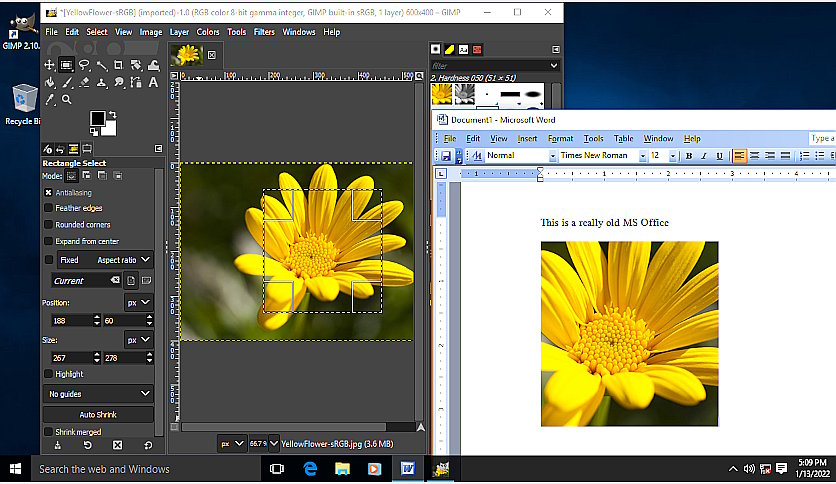836x484 pixels.
Task: Choose the Paintbrush tool
Action: tap(67, 83)
